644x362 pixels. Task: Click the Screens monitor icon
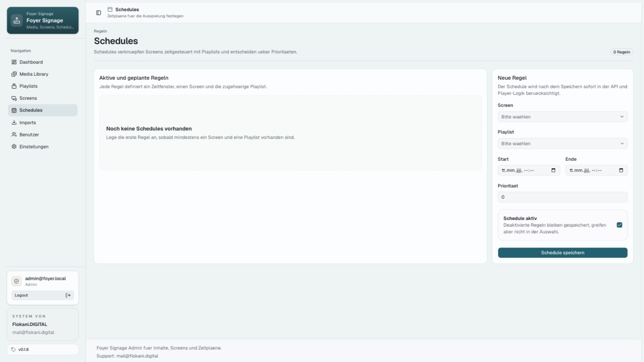14,98
